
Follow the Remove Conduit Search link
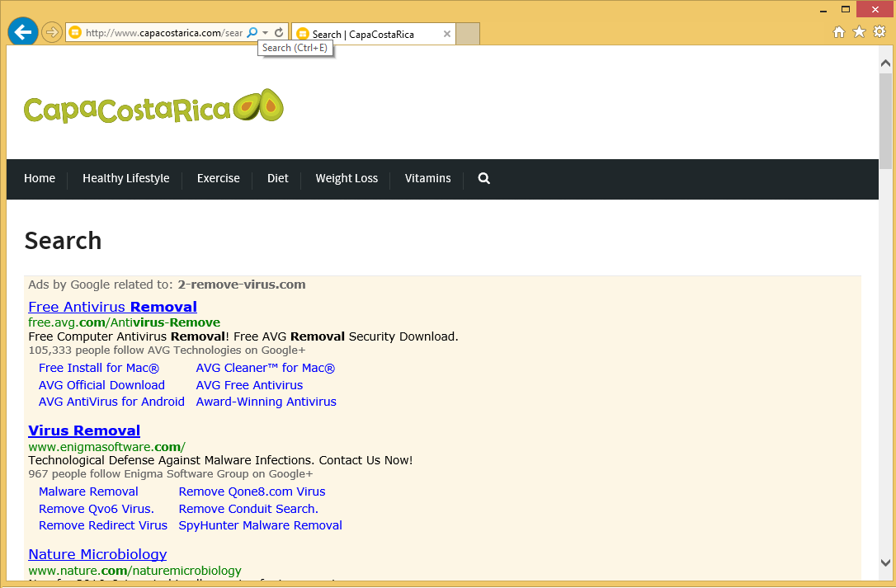coord(248,509)
